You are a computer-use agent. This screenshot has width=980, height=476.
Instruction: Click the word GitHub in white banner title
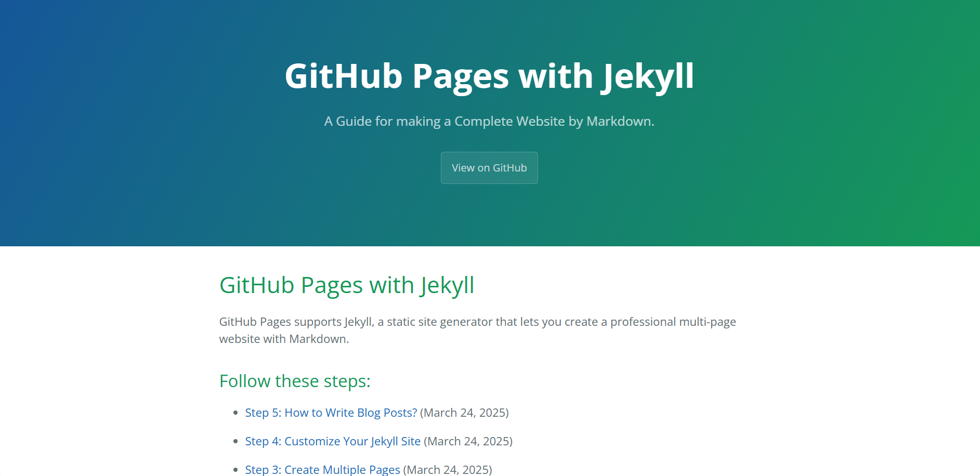tap(344, 76)
